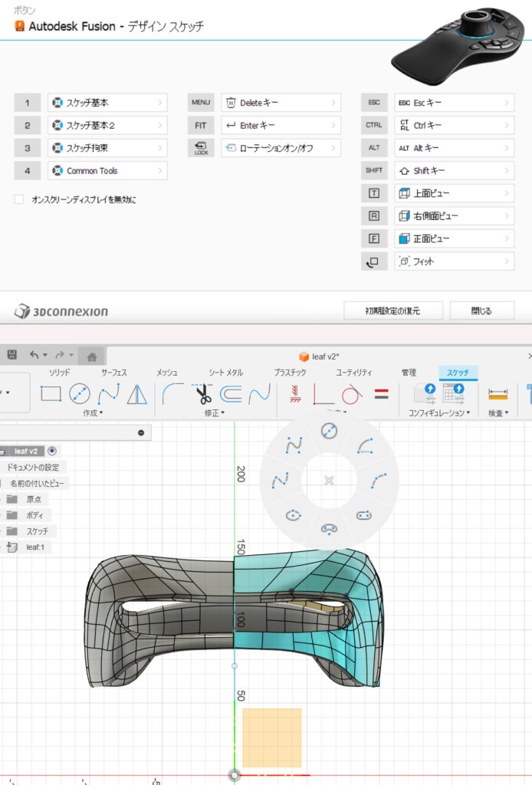
Task: Expand the 修正 dropdown menu
Action: click(x=214, y=413)
